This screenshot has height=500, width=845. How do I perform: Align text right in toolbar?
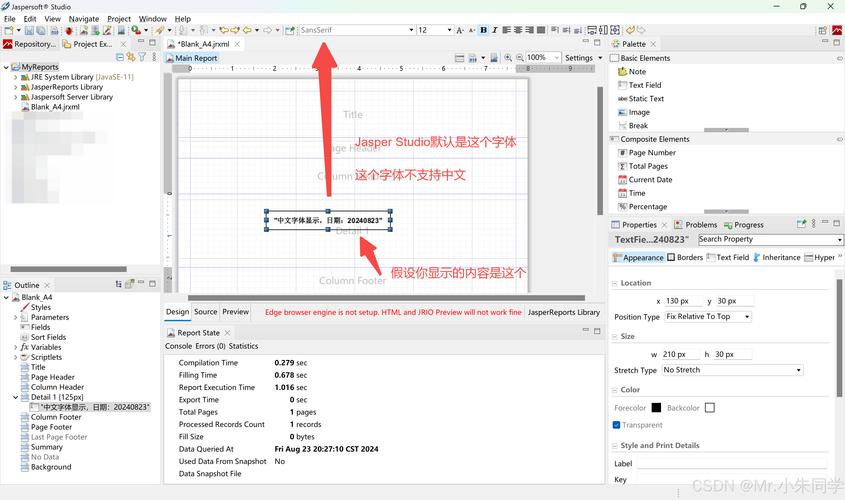point(529,30)
